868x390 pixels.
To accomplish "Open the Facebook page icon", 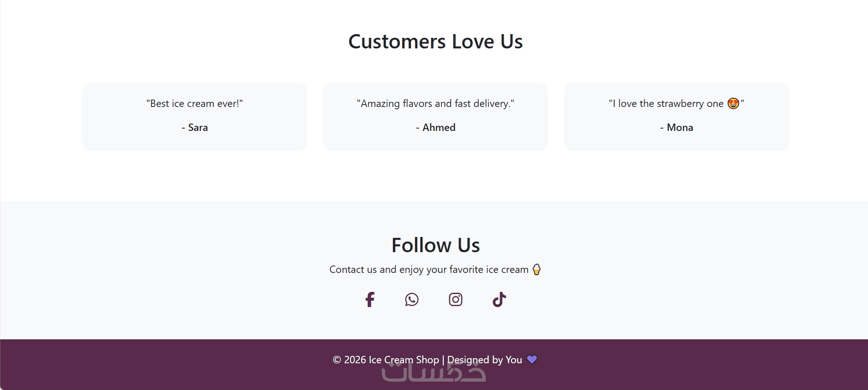I will pyautogui.click(x=370, y=300).
